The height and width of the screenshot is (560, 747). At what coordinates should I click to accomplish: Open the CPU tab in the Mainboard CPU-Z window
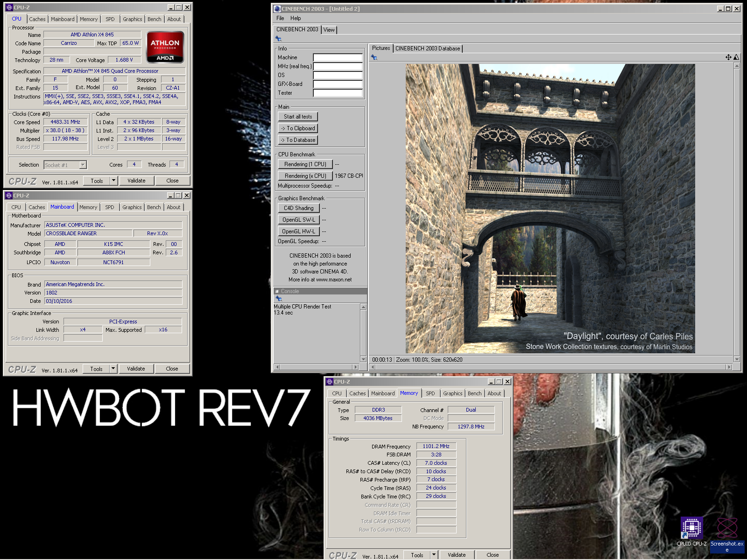pyautogui.click(x=16, y=207)
